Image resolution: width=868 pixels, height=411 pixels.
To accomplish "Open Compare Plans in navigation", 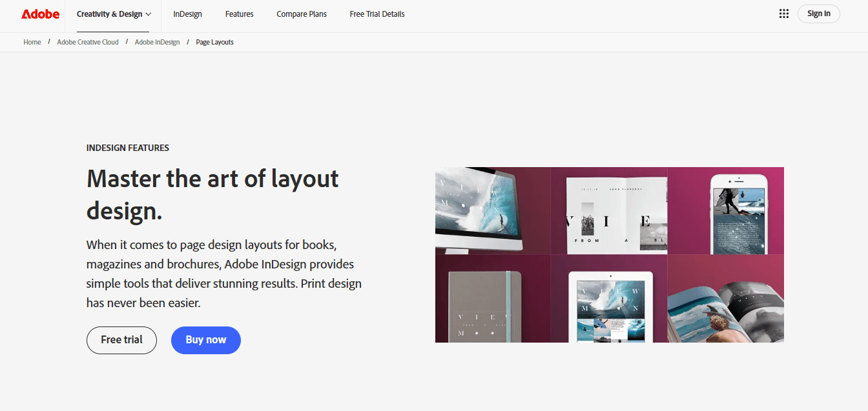I will click(302, 14).
